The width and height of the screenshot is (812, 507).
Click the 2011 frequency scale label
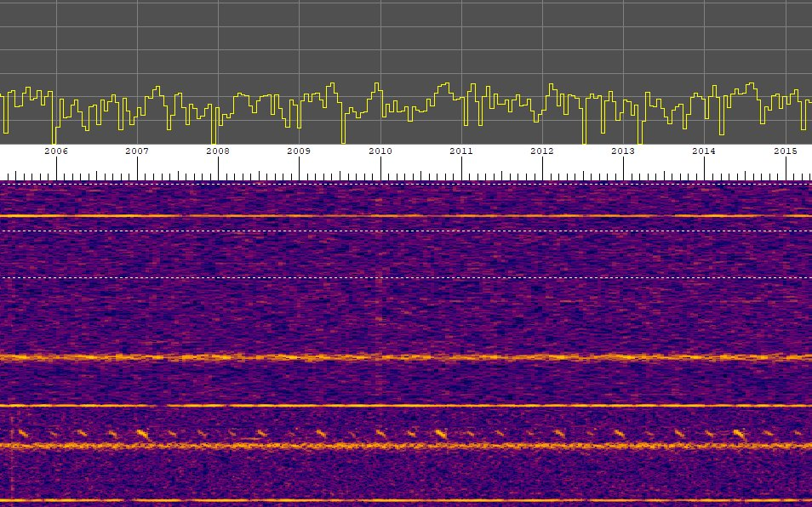(461, 151)
